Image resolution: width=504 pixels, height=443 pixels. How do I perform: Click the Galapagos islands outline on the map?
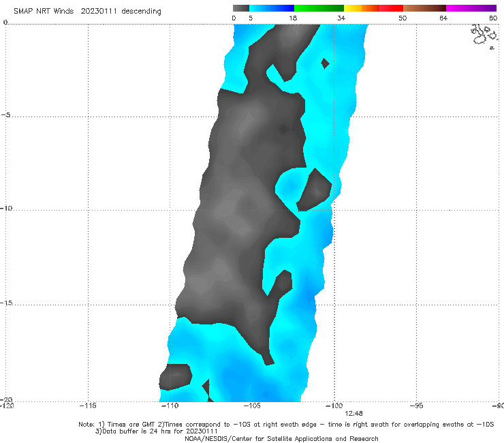click(484, 35)
